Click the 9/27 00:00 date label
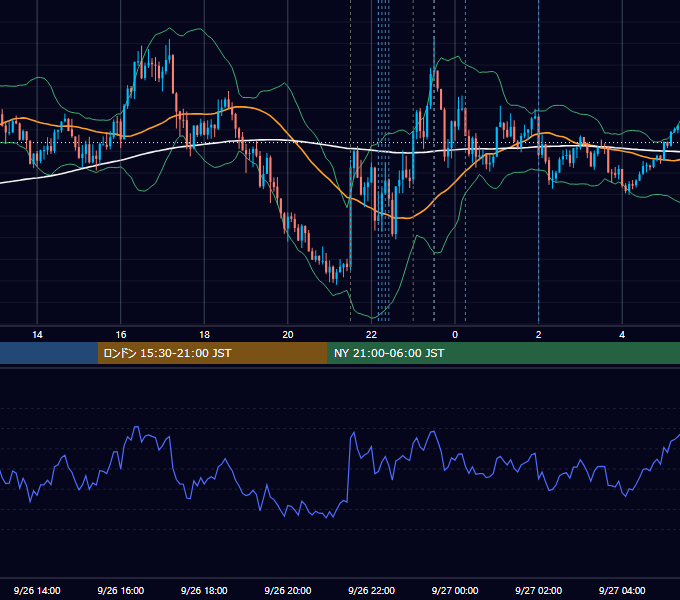 click(455, 590)
